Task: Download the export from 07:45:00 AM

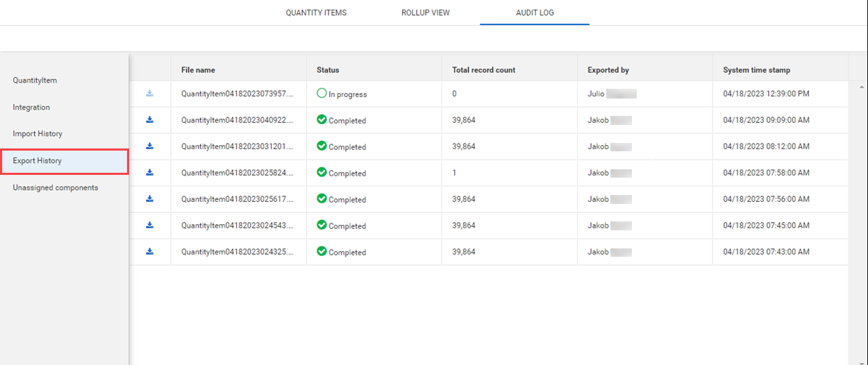Action: [149, 226]
